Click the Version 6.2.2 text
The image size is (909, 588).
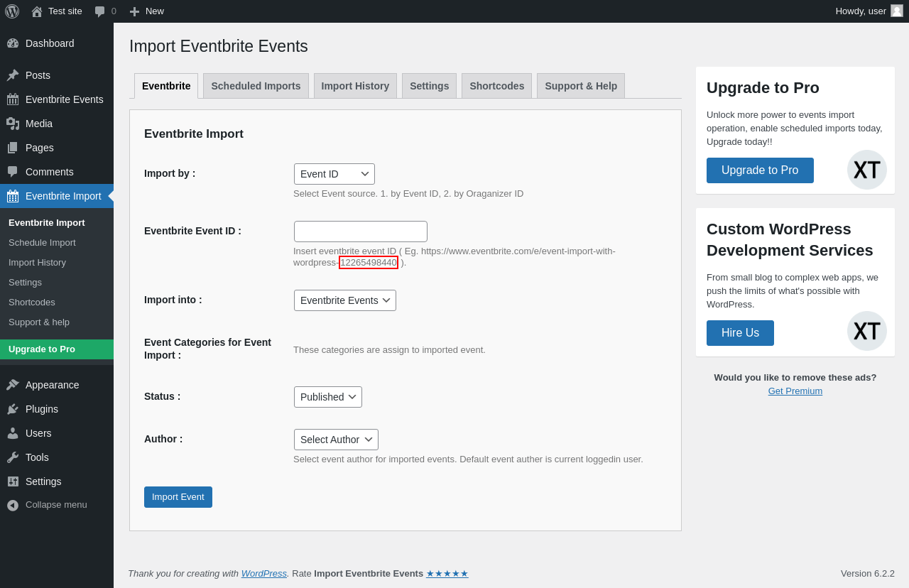tap(868, 573)
